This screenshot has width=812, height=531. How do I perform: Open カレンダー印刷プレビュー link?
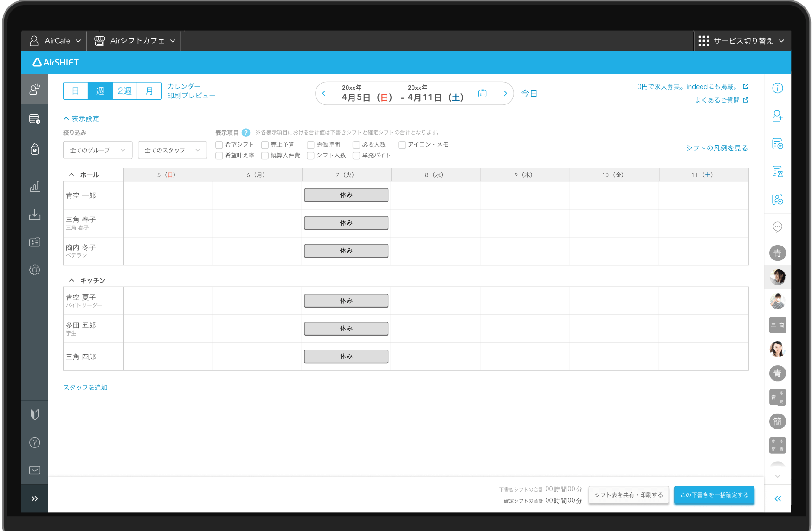point(191,91)
